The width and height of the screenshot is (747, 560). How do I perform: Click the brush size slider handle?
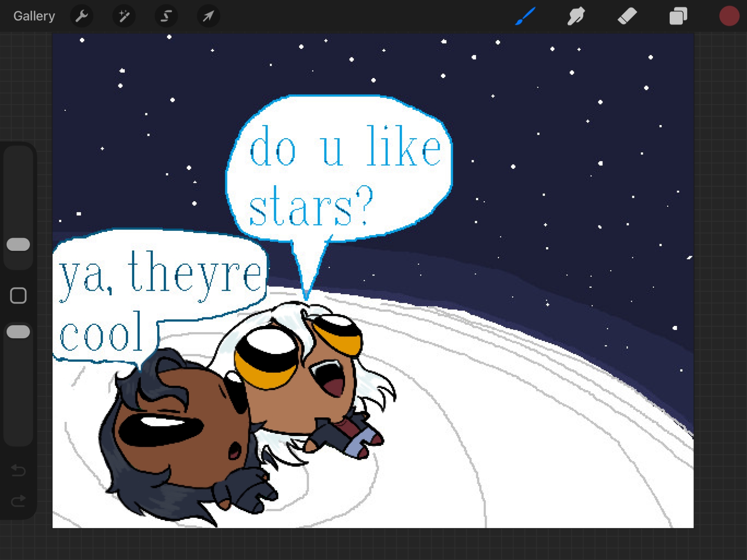[x=18, y=244]
